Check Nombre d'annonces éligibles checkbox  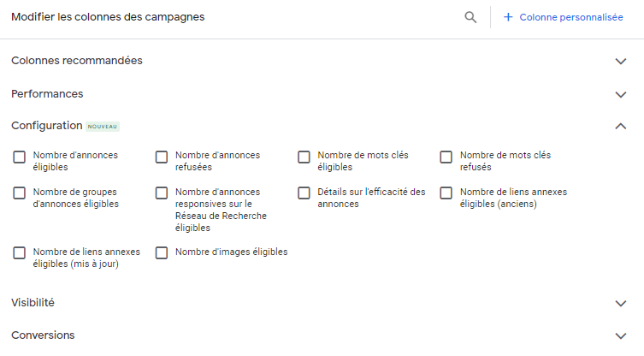[x=20, y=157]
